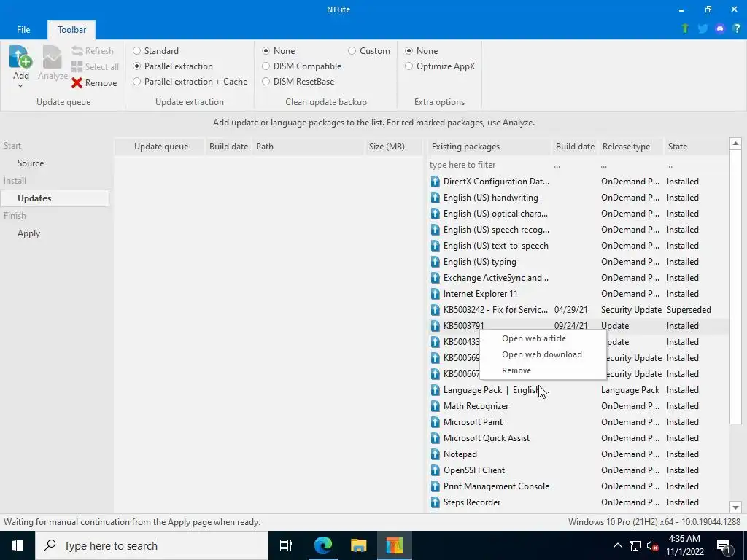The height and width of the screenshot is (560, 747).
Task: Click the Add update icon
Action: pos(20,57)
